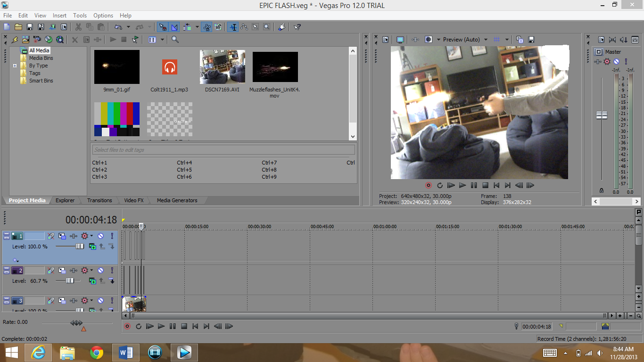Click the Master Downmix Output icon

click(612, 40)
